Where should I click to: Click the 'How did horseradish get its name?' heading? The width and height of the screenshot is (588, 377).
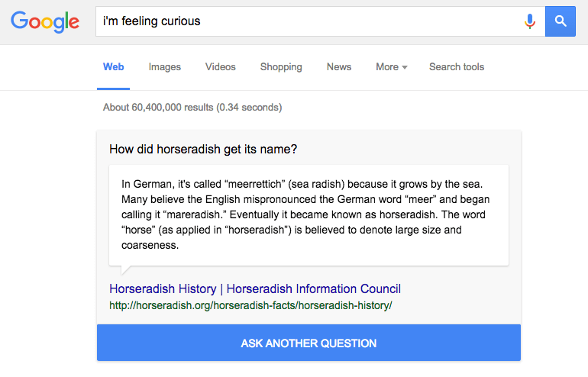tap(203, 149)
